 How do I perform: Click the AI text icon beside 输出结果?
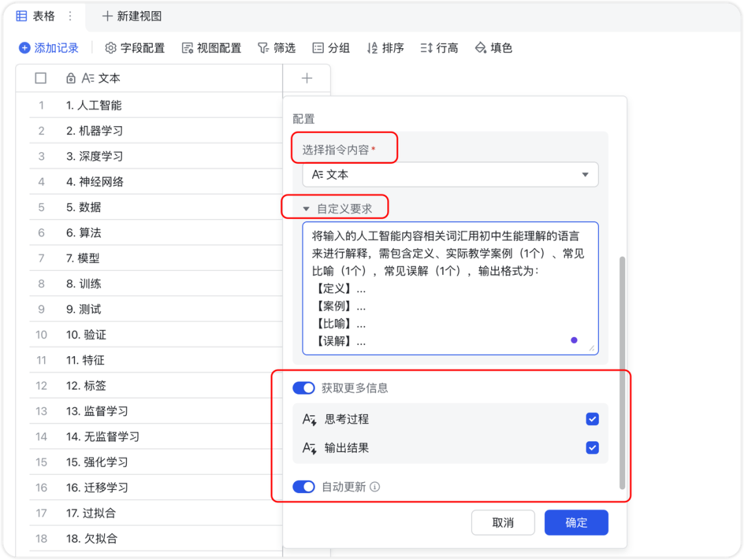309,448
